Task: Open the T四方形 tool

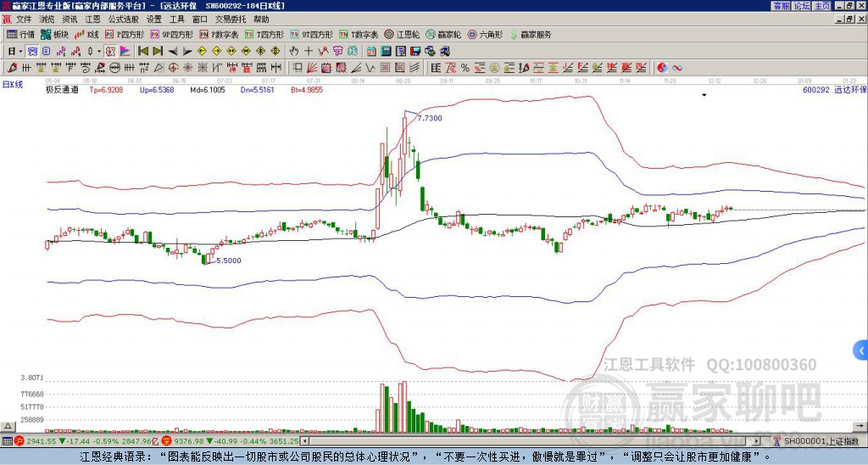Action: click(x=264, y=34)
